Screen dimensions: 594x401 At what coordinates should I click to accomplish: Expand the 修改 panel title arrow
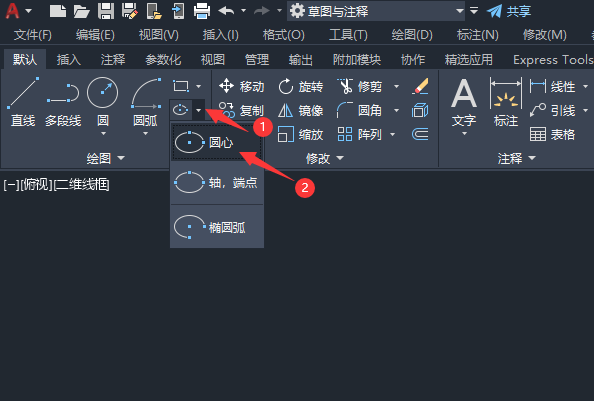click(340, 158)
